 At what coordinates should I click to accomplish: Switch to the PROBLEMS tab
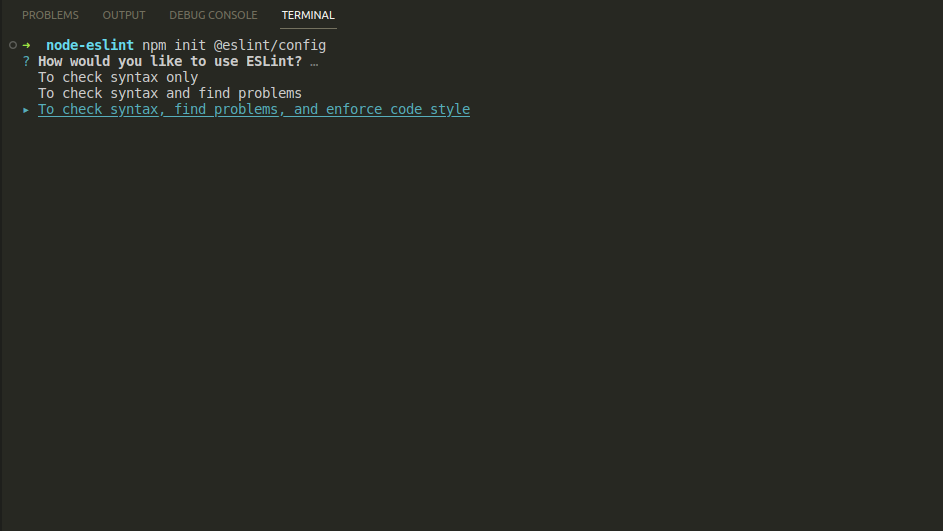(50, 15)
